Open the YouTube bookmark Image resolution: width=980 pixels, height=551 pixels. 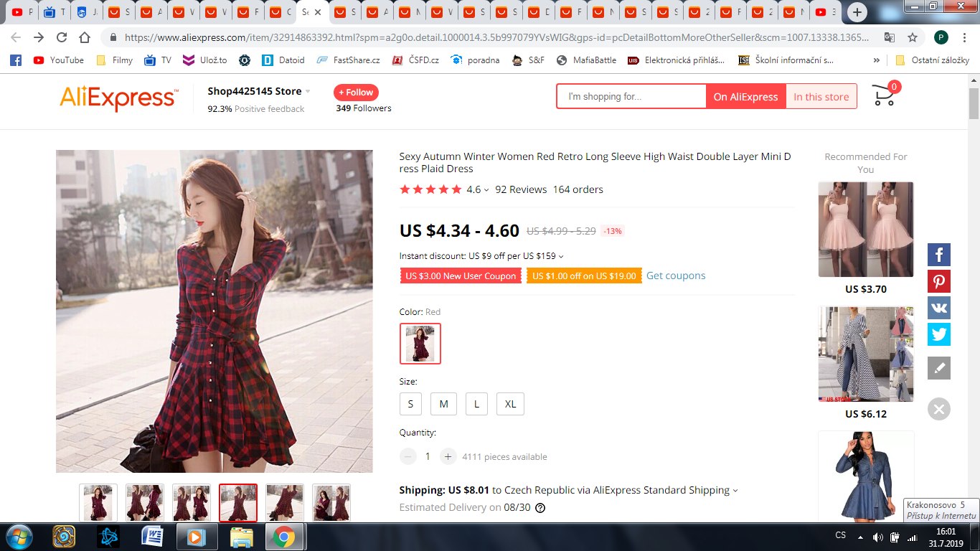click(x=59, y=60)
